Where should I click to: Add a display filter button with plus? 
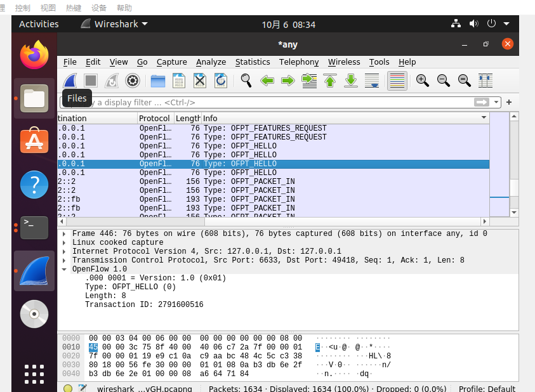click(x=509, y=102)
